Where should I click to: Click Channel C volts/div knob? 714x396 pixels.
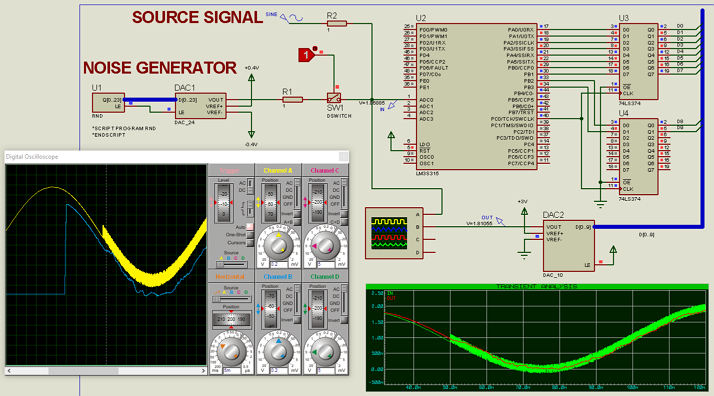(325, 245)
